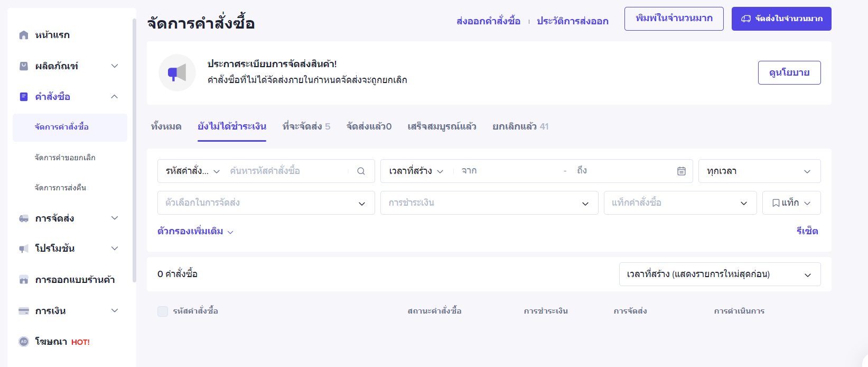This screenshot has width=868, height=367.
Task: Open the calendar icon in date range
Action: [x=682, y=171]
